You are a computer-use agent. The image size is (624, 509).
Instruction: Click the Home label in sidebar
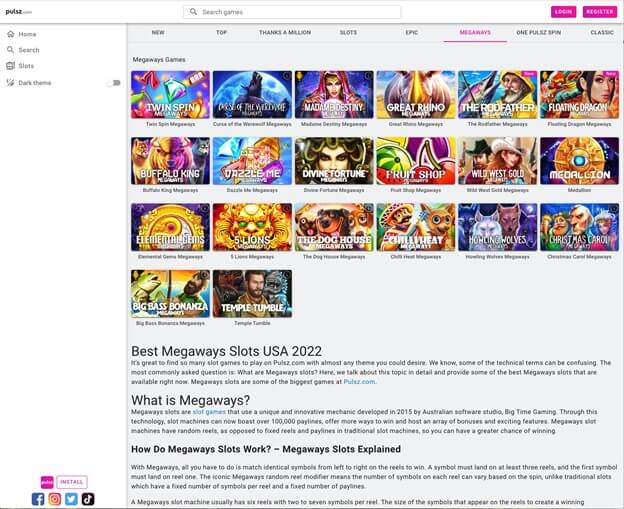(x=27, y=34)
